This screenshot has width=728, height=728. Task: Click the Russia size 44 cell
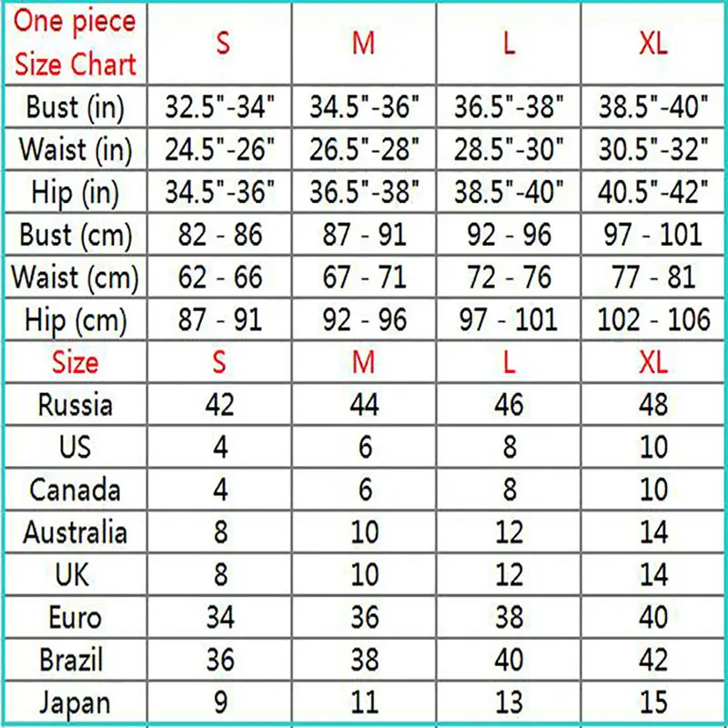363,404
